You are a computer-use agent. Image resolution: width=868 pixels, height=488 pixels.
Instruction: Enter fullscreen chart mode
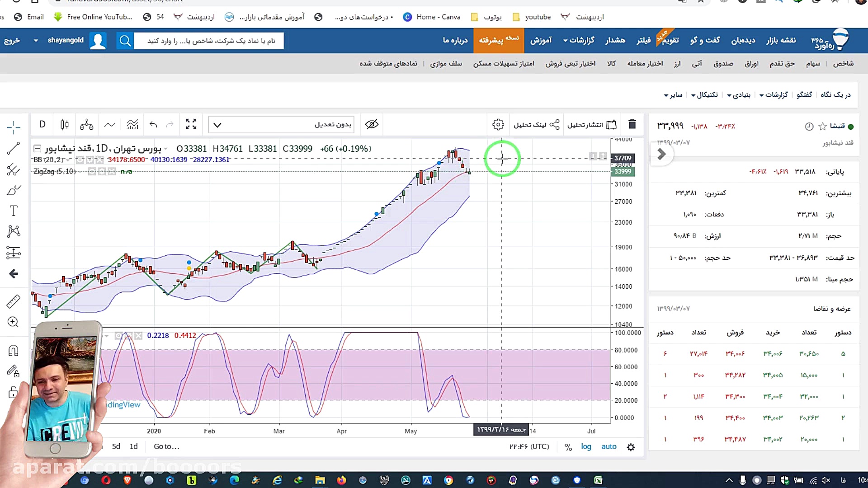191,125
